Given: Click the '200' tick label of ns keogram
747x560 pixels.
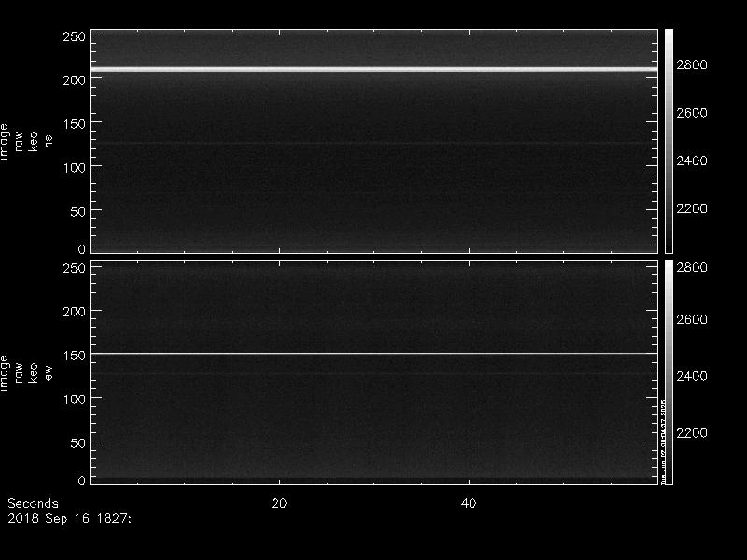Looking at the screenshot, I should [75, 80].
